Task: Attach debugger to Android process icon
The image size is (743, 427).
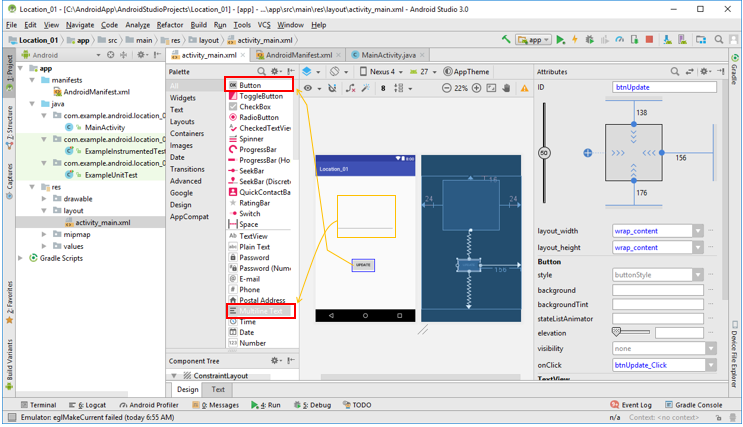Action: (x=634, y=40)
